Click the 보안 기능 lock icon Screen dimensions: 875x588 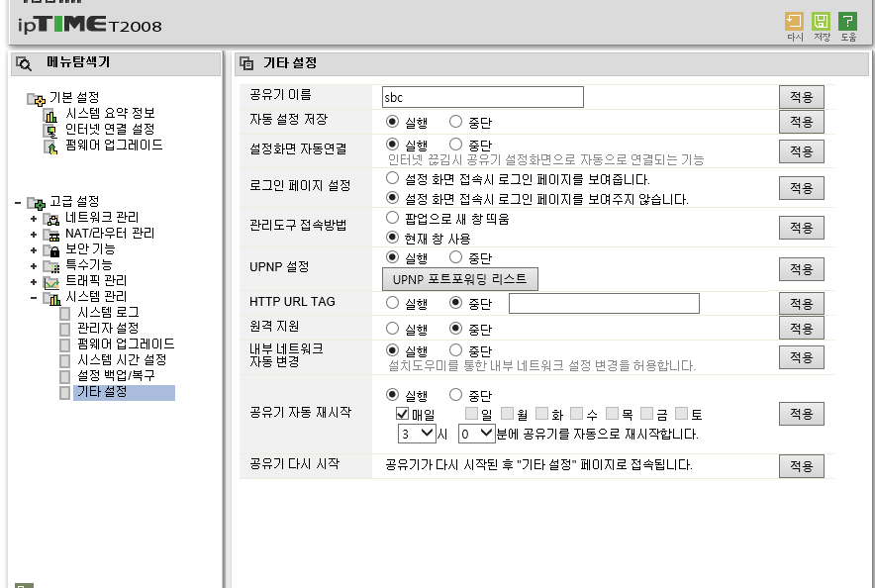pos(51,250)
